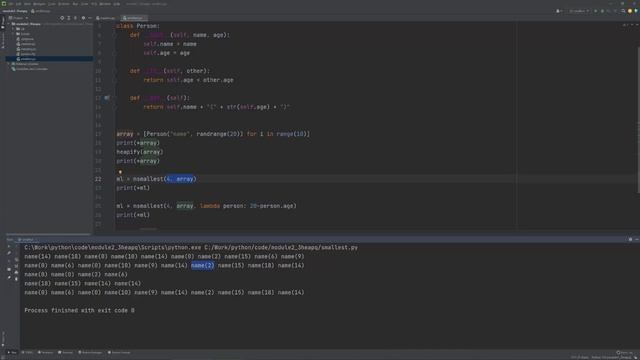Open the Code menu
The width and height of the screenshot is (640, 360).
point(51,4)
